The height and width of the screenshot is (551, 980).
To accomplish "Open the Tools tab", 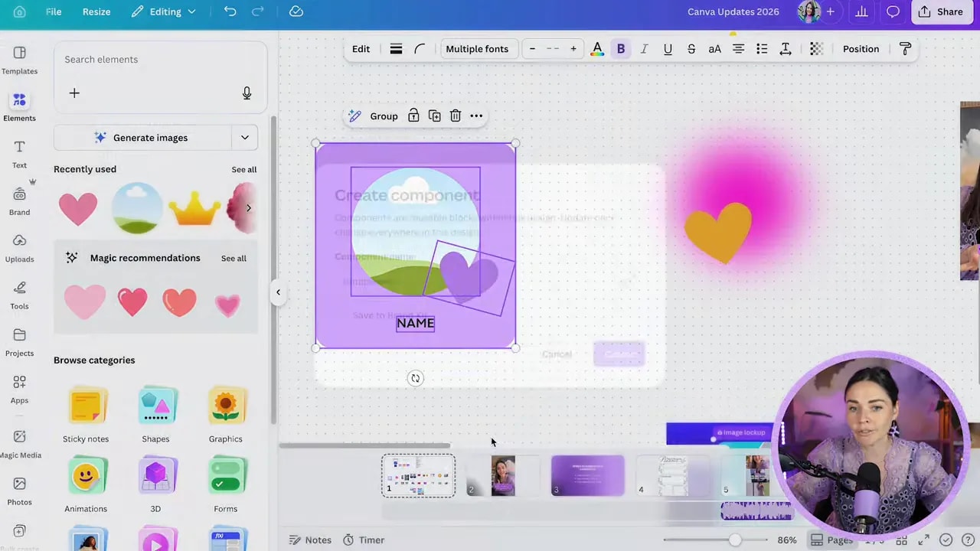I will [19, 295].
